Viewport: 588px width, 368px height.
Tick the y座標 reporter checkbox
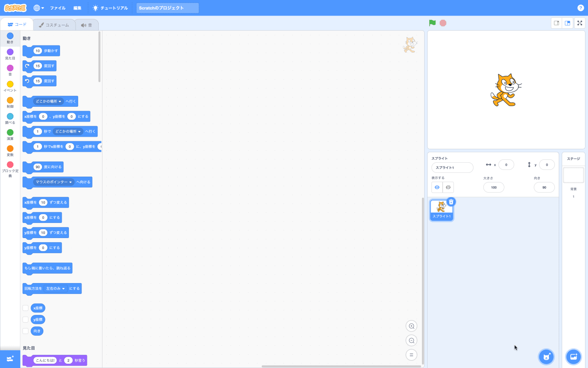(26, 320)
